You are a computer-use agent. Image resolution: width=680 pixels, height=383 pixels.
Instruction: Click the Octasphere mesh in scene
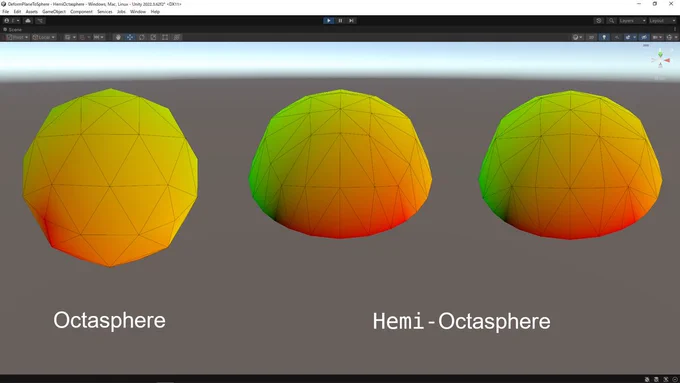[110, 177]
